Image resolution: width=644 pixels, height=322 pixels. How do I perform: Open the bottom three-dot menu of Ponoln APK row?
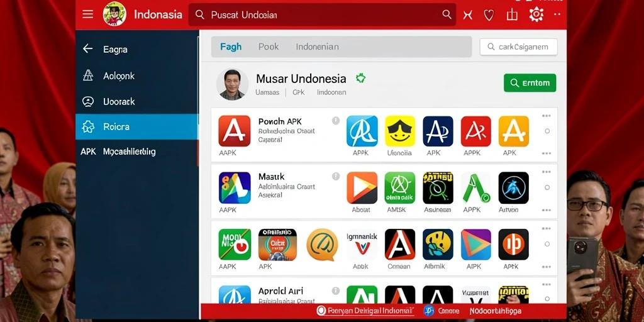point(547,153)
